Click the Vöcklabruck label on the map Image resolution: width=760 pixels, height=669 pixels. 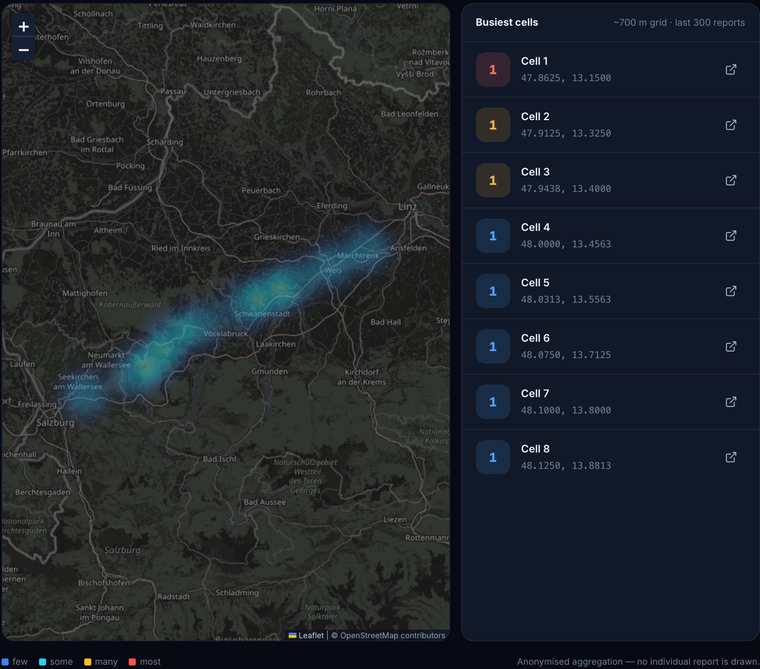point(226,334)
